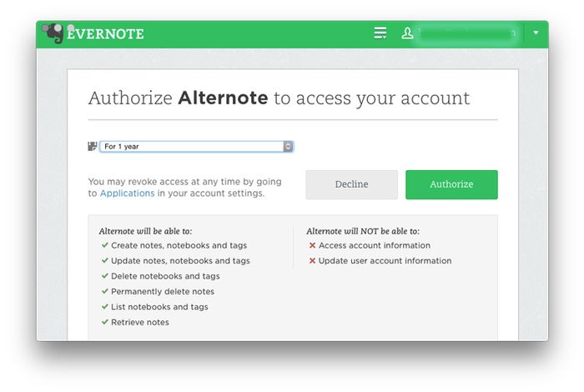Image resolution: width=584 pixels, height=392 pixels.
Task: Click the red X beside 'Access account information'
Action: point(312,245)
